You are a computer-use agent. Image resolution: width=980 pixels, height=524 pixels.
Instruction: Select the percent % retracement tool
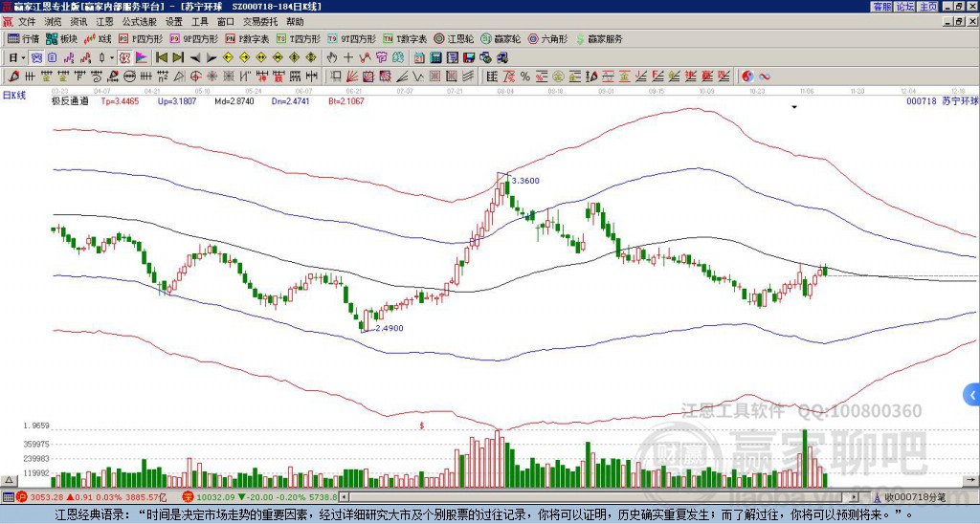[525, 76]
